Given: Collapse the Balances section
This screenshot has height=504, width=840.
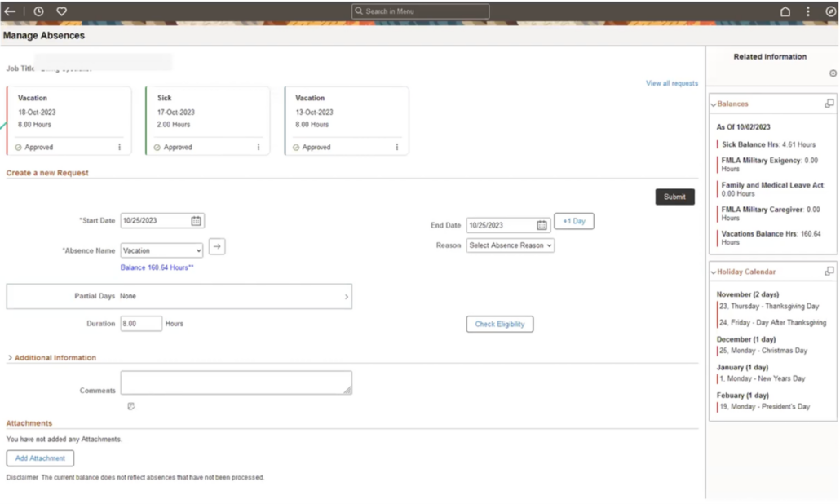Looking at the screenshot, I should pos(716,104).
